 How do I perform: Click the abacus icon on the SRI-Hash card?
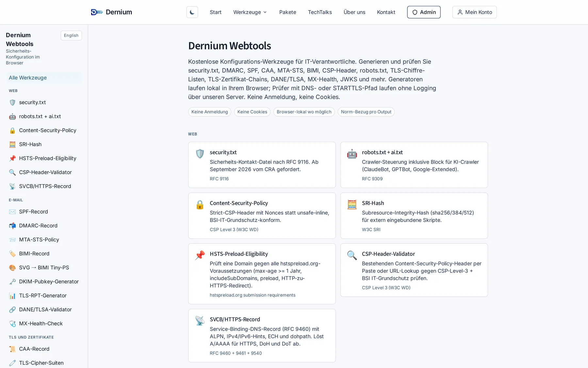pos(352,204)
